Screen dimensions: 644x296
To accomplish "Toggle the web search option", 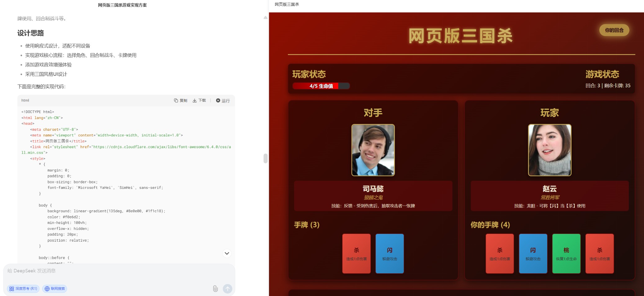I will tap(55, 289).
